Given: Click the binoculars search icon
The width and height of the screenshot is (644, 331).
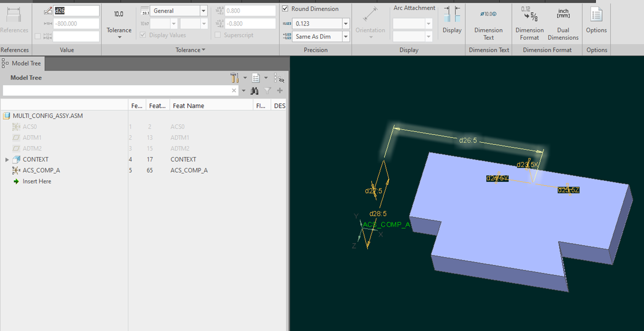Looking at the screenshot, I should 254,90.
